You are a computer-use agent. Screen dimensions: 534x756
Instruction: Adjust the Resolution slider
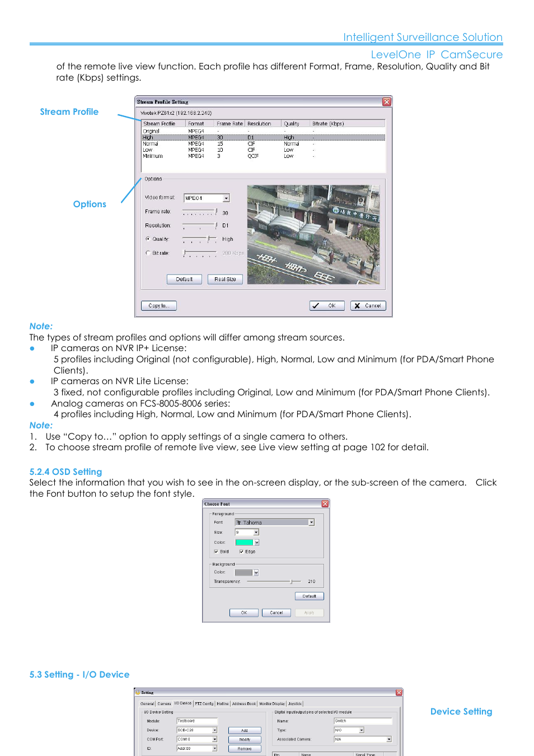pos(200,226)
